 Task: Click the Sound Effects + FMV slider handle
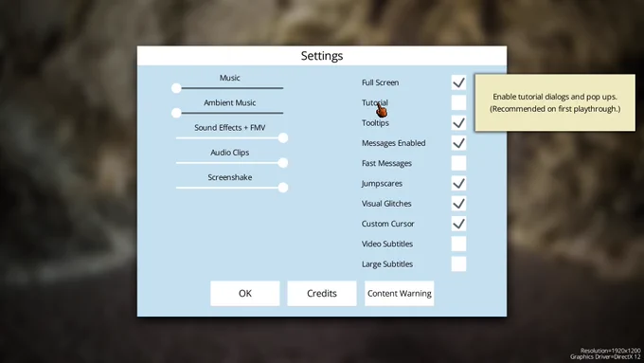pyautogui.click(x=283, y=137)
